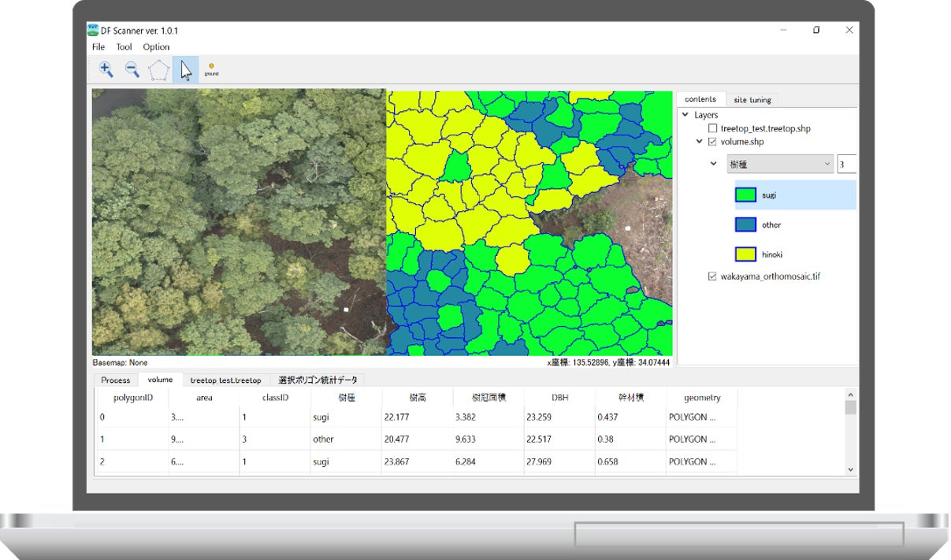
Task: Collapse the volume.shp layer expander
Action: tap(699, 142)
